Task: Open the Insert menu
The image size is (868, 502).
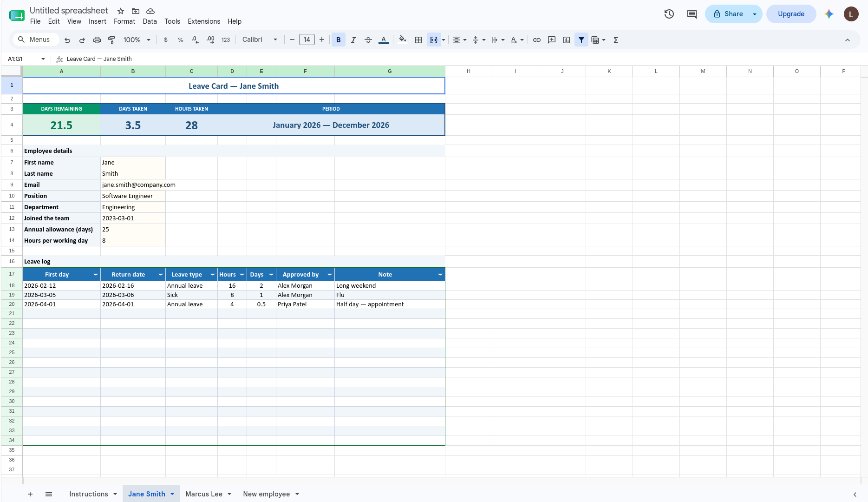Action: tap(98, 21)
